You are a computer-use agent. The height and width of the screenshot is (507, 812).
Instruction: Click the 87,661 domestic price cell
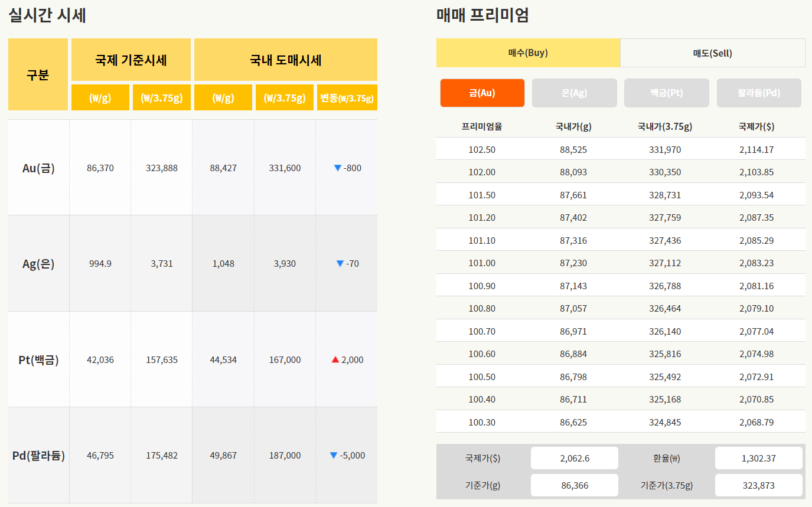(573, 195)
